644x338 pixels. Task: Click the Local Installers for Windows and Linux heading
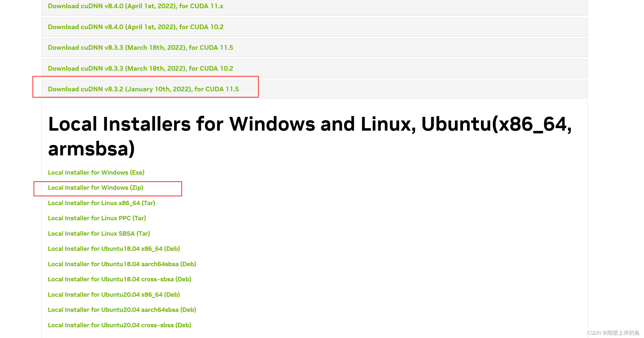310,136
